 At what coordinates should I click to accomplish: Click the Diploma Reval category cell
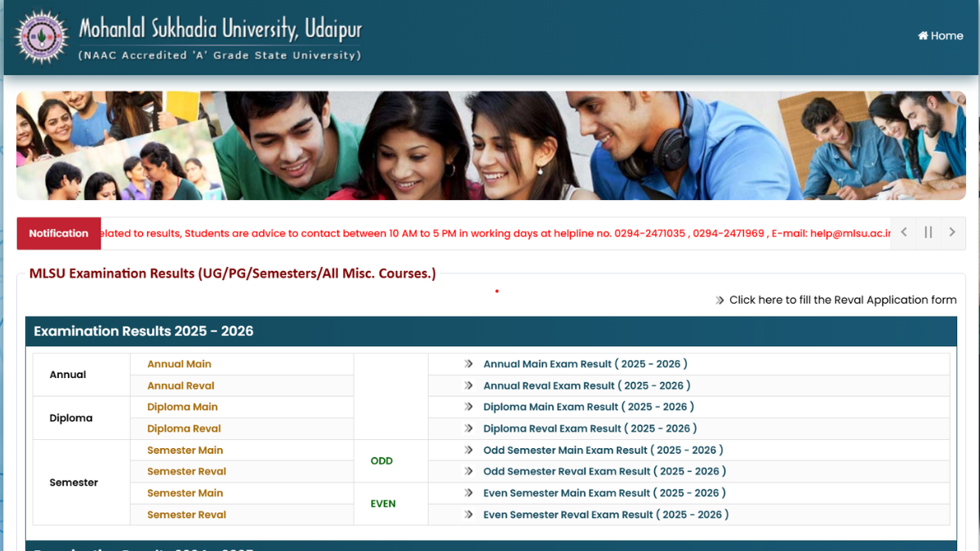point(242,429)
